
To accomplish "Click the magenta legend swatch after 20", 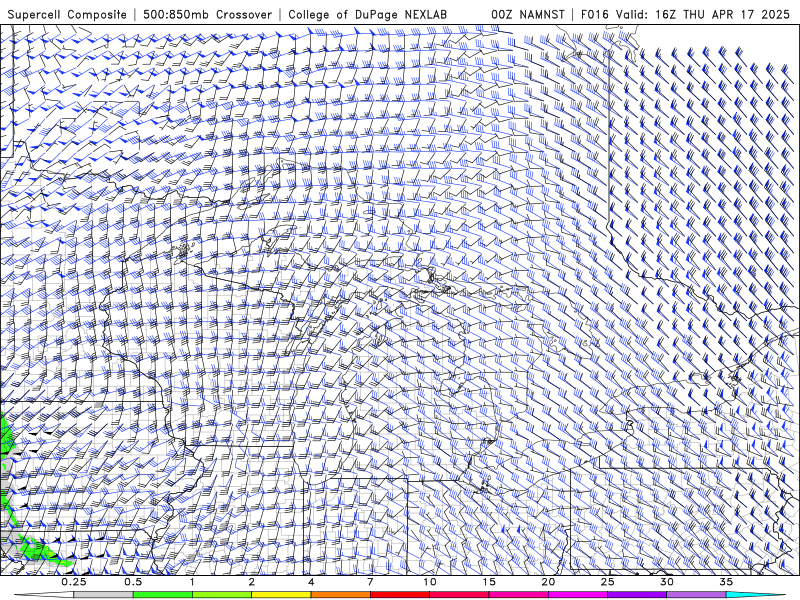I will (578, 595).
